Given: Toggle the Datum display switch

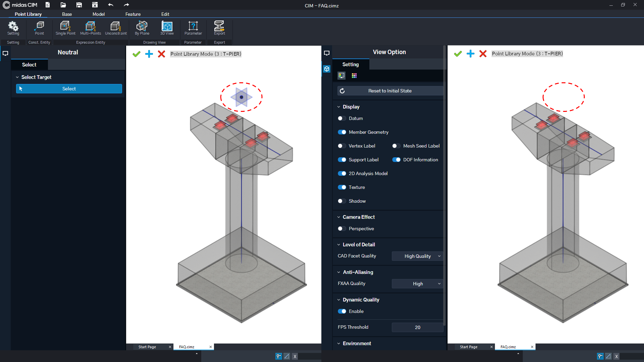Looking at the screenshot, I should tap(342, 118).
